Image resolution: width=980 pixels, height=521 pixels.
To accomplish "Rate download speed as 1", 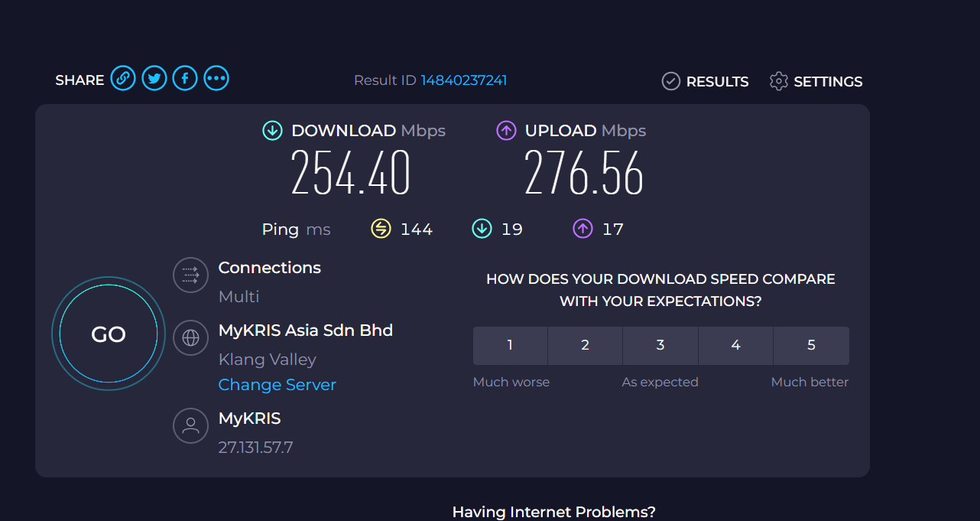I will pyautogui.click(x=510, y=346).
